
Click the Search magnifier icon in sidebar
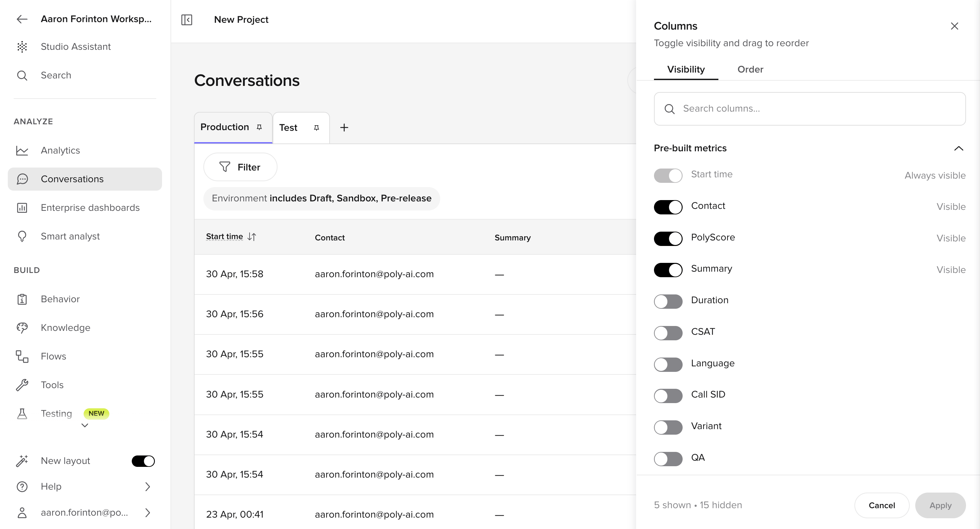tap(22, 75)
